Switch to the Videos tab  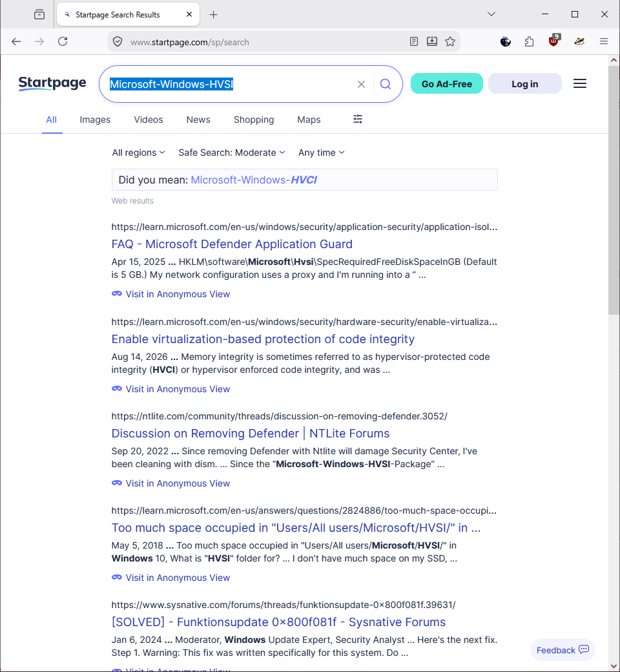tap(149, 120)
